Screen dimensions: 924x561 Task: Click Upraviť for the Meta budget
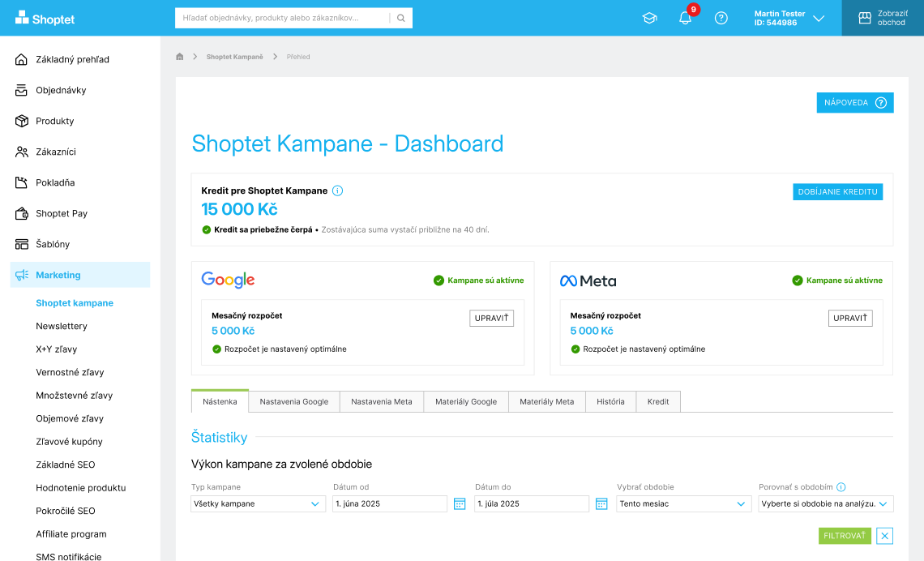pyautogui.click(x=850, y=319)
